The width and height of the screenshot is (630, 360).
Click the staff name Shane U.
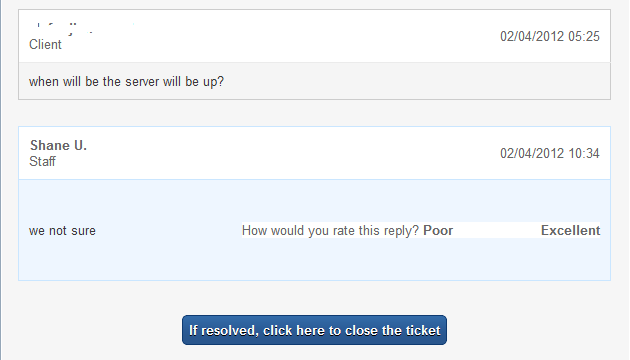[58, 145]
